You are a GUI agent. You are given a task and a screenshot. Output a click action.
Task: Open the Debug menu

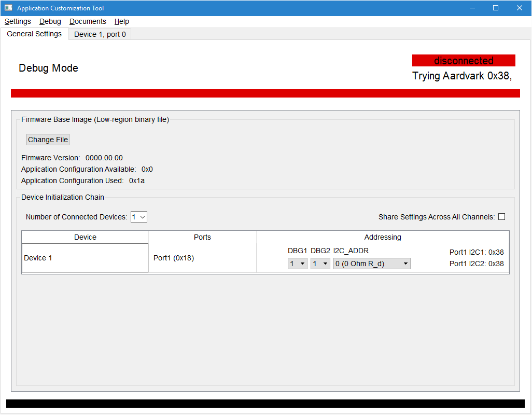[50, 21]
